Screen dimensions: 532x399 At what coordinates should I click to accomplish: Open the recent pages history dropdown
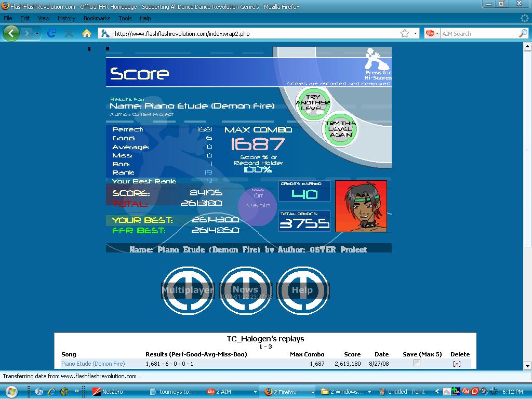(37, 33)
